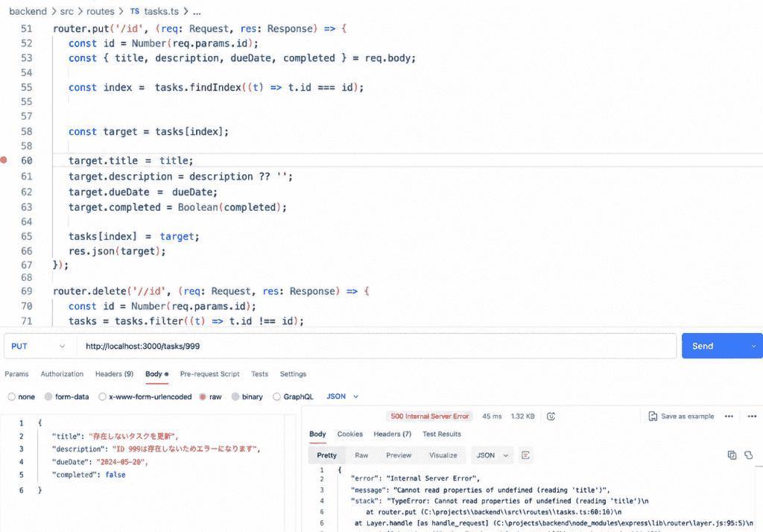This screenshot has width=763, height=532.
Task: Open the Authorization tab
Action: click(62, 374)
